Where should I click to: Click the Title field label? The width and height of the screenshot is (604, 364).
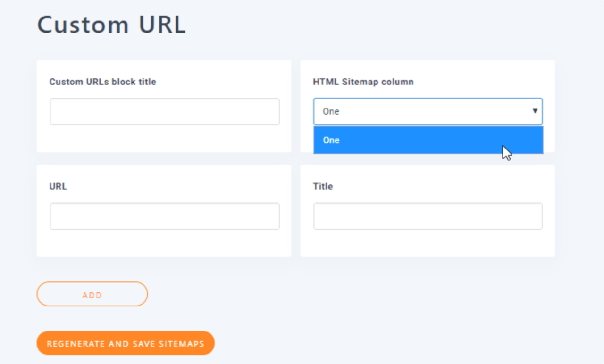coord(323,187)
